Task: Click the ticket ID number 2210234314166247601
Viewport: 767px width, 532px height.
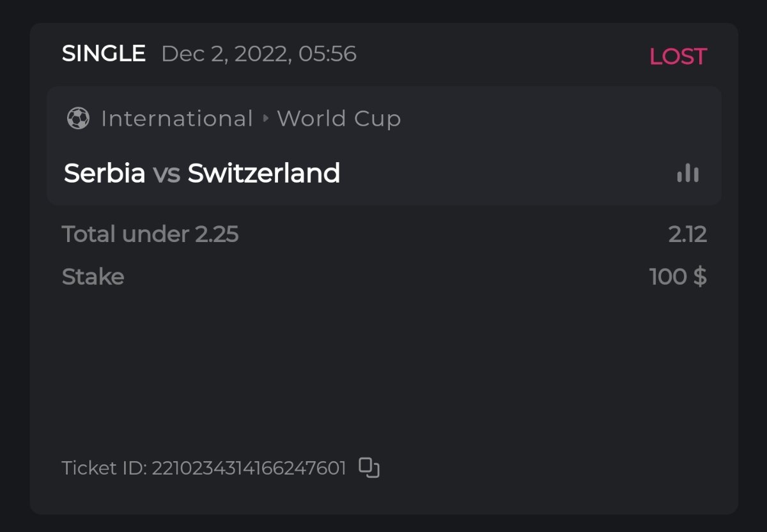Action: [x=249, y=468]
